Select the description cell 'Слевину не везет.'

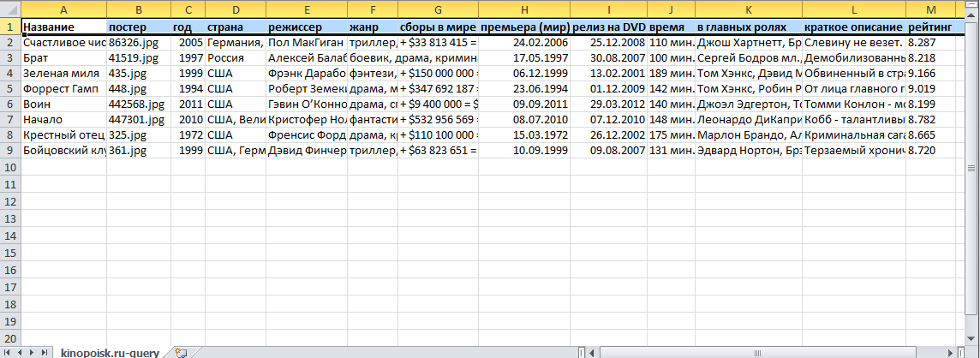tap(854, 43)
